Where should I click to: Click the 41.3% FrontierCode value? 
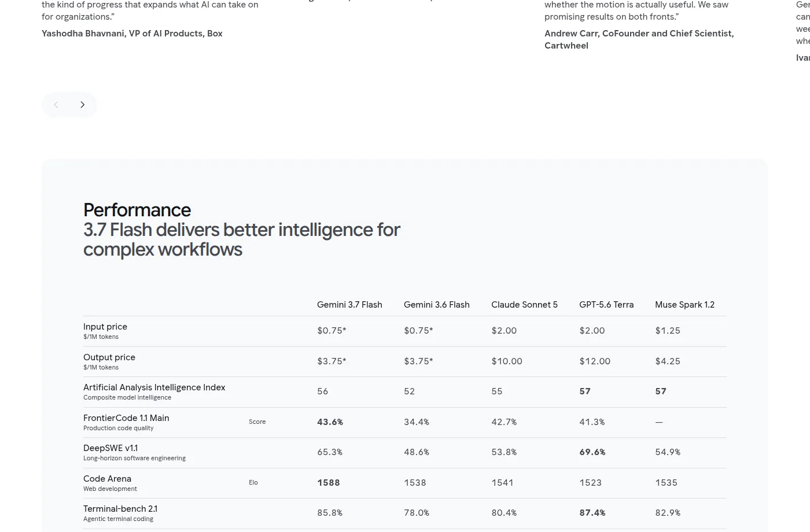[592, 422]
